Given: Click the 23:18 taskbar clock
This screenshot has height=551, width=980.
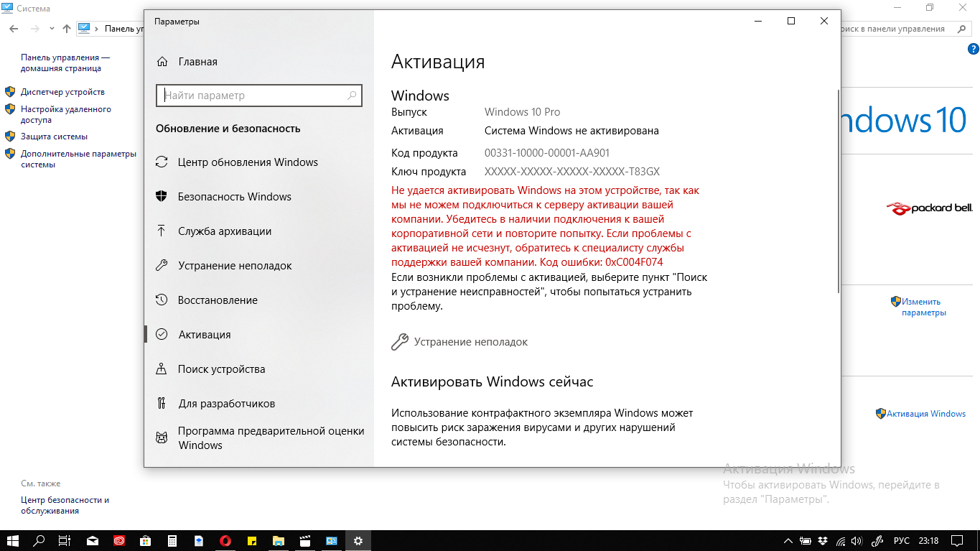Looking at the screenshot, I should point(928,540).
